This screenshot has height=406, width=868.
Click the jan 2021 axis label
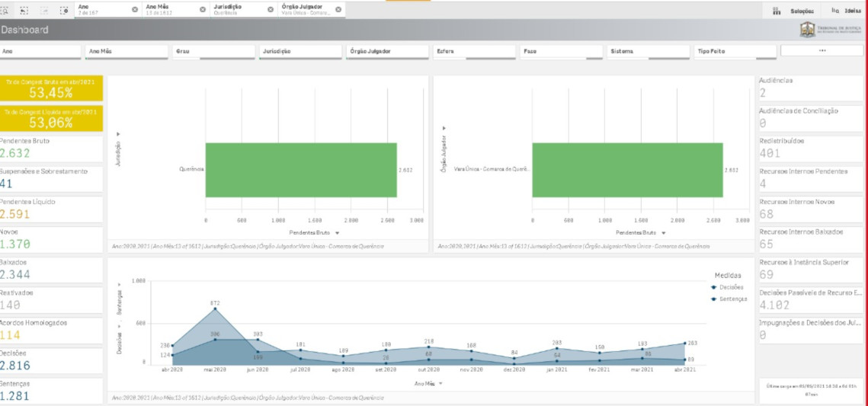557,369
